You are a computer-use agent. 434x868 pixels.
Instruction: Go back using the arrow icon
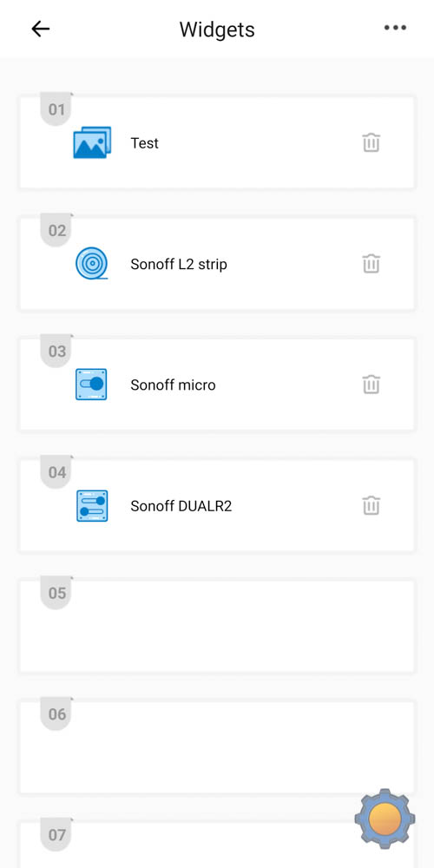point(41,29)
